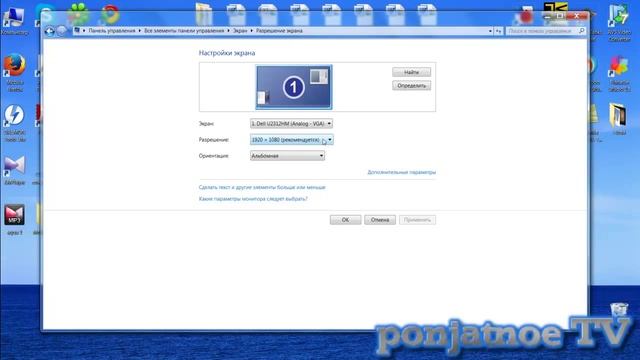The image size is (640, 360).
Task: Select monitor 1 thumbnail
Action: point(294,87)
